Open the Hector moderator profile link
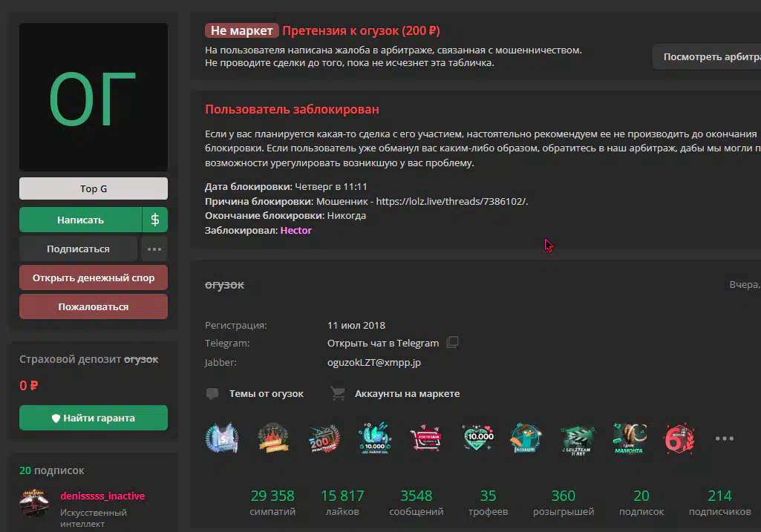 (x=295, y=230)
